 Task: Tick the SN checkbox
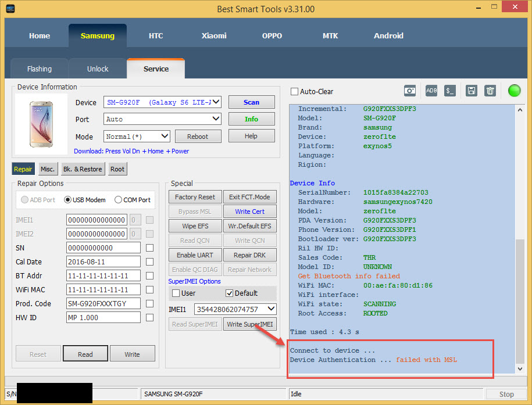(149, 248)
